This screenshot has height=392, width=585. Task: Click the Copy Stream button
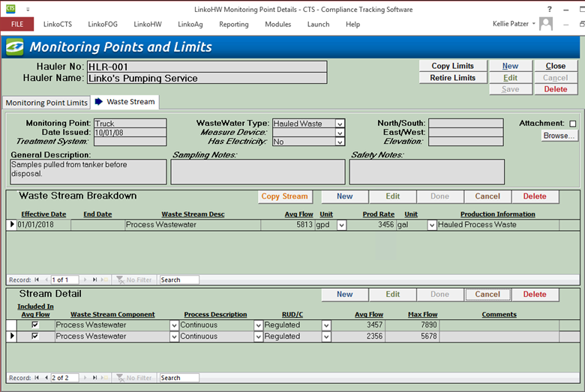[285, 196]
